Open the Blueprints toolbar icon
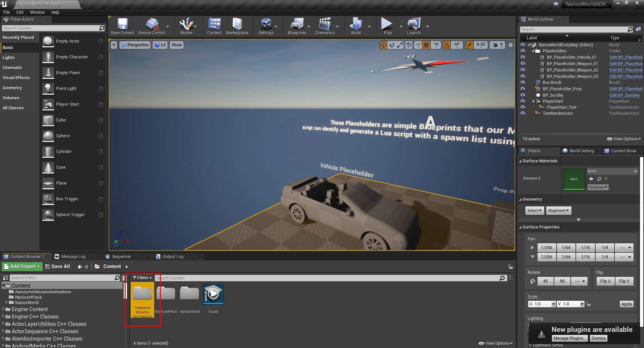644x348 pixels. [x=297, y=26]
